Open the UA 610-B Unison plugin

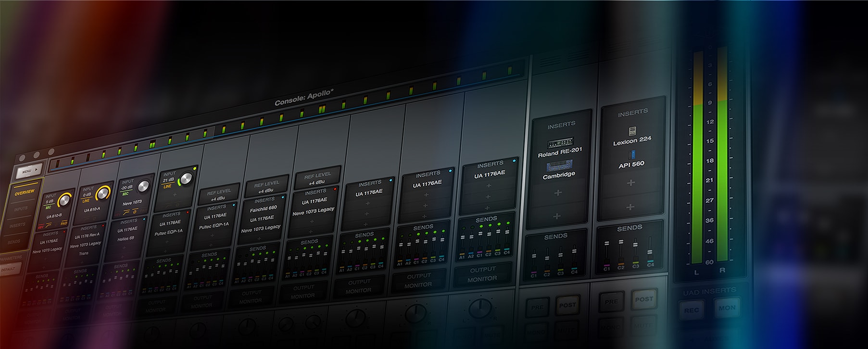point(54,216)
